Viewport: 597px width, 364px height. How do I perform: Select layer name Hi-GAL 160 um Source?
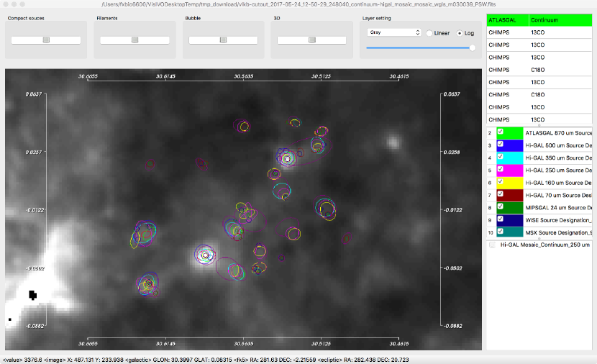point(558,183)
